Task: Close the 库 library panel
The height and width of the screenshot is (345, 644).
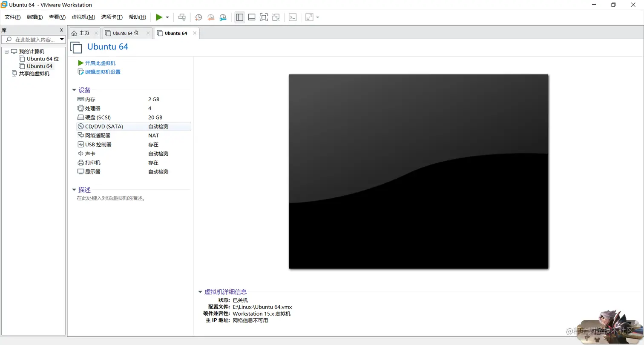Action: pos(61,30)
